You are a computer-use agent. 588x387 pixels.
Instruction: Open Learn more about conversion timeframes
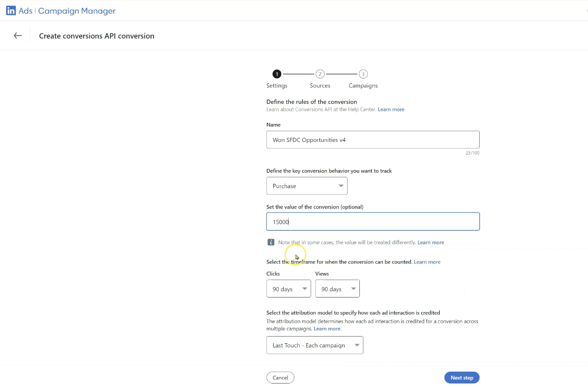(x=427, y=262)
